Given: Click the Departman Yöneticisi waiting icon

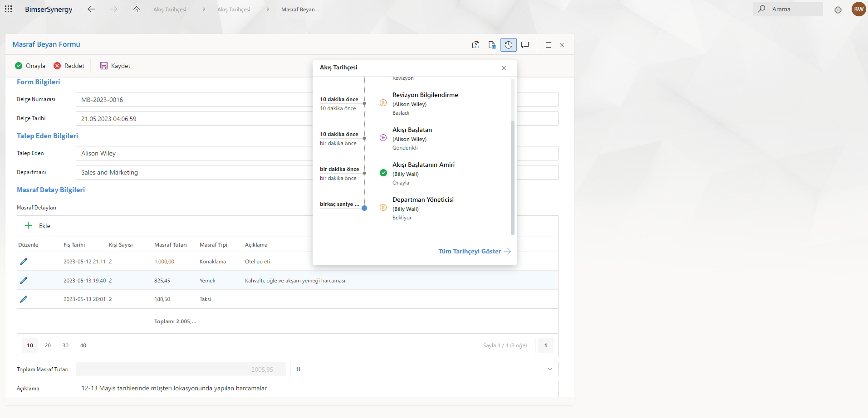Looking at the screenshot, I should pyautogui.click(x=383, y=208).
